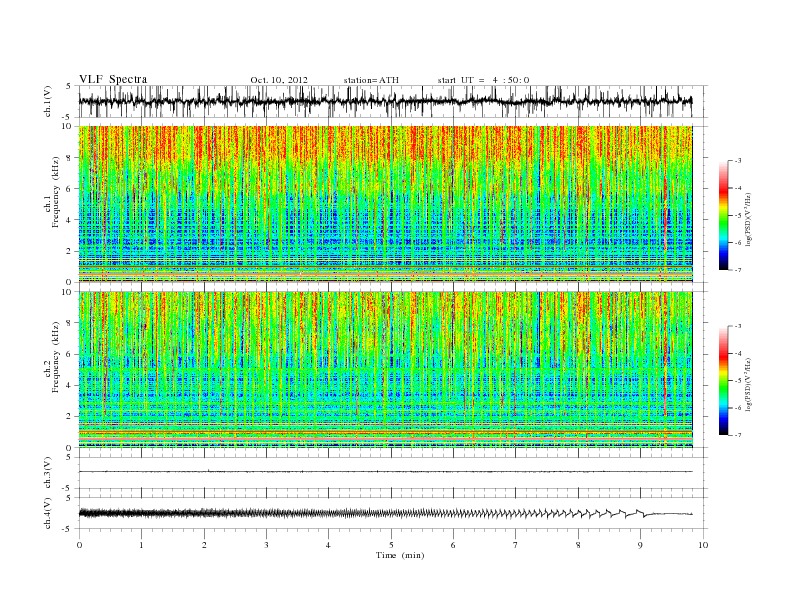
Task: Click the ch.4 oscillating waveform trace
Action: [385, 513]
